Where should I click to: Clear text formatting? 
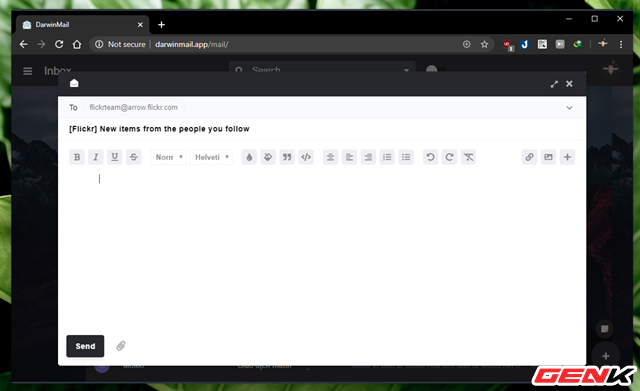pyautogui.click(x=469, y=157)
